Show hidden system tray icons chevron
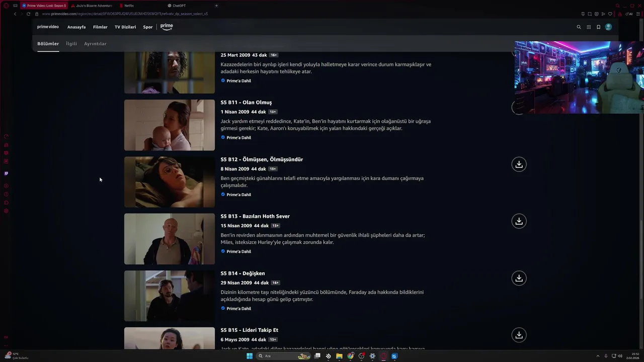This screenshot has height=362, width=644. 598,356
